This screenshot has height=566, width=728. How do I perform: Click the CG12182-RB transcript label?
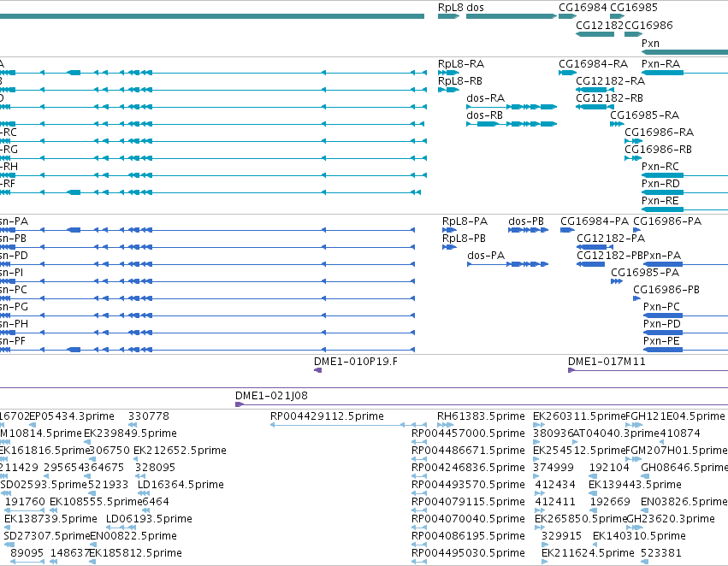tap(610, 98)
